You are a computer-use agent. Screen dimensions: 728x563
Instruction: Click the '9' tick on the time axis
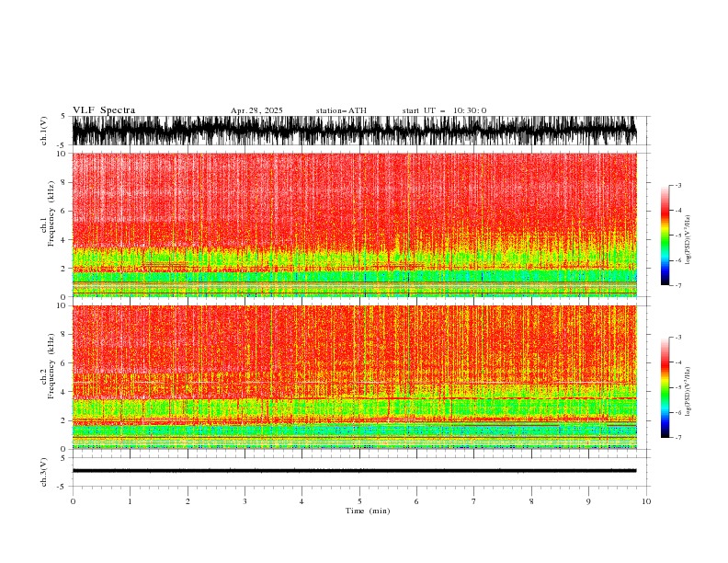tap(588, 501)
